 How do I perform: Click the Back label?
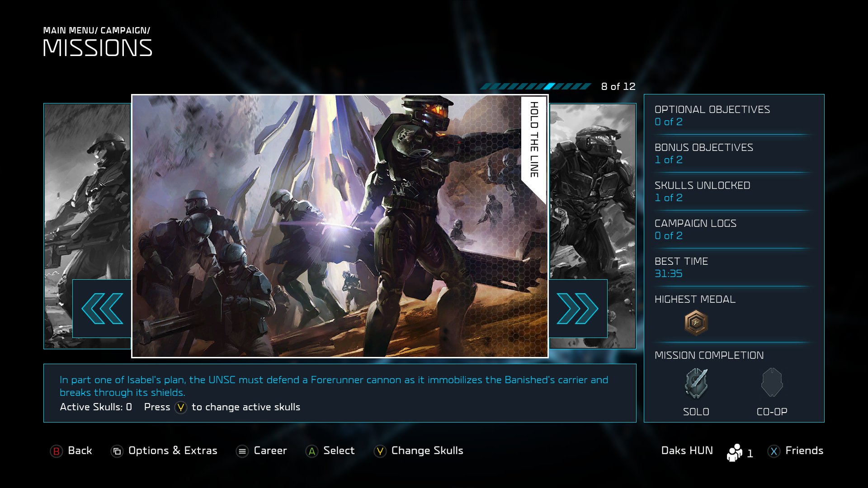click(80, 450)
